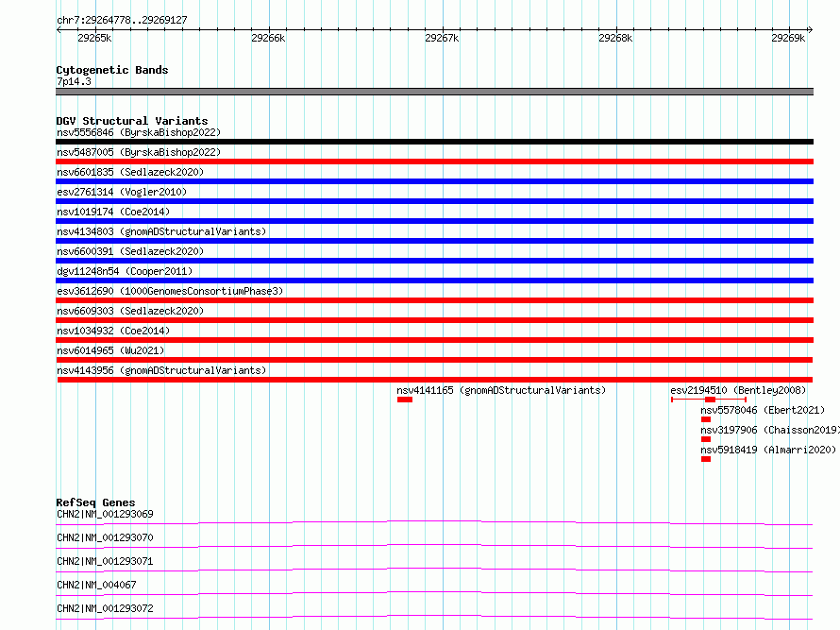Open nsv6014965 (Wu2021) variant label
This screenshot has height=630, width=840.
pyautogui.click(x=110, y=350)
